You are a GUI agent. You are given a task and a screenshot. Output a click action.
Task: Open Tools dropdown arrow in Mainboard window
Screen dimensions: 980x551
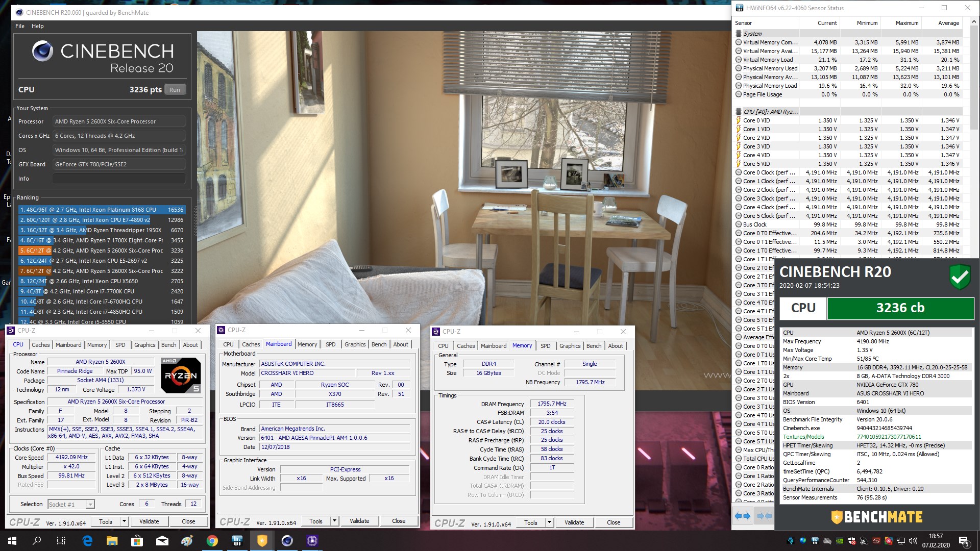coord(334,521)
